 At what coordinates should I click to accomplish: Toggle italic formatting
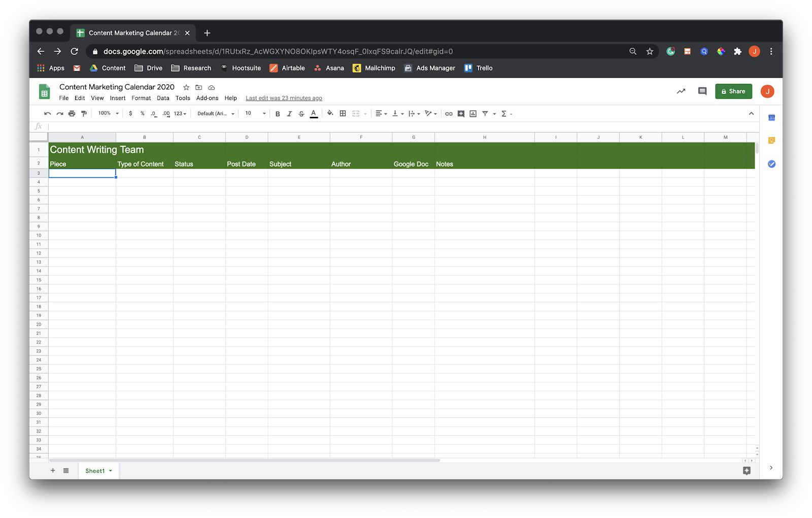289,114
